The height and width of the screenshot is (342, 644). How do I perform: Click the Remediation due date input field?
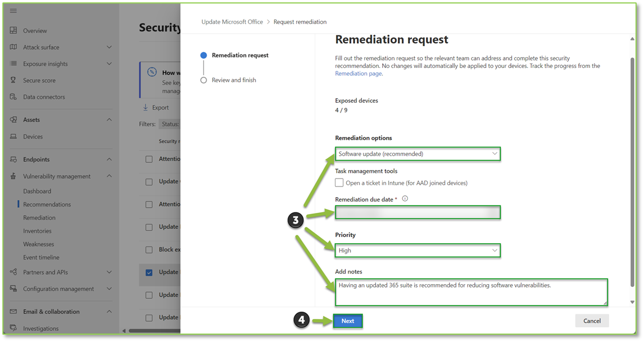[x=417, y=212]
